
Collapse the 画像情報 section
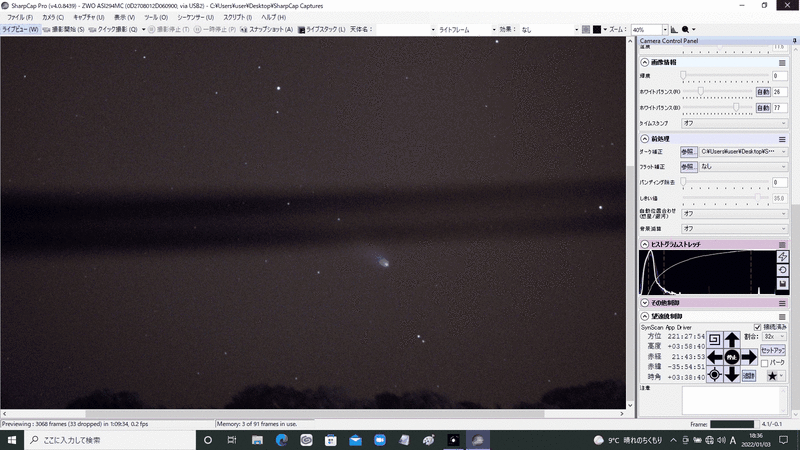point(644,62)
